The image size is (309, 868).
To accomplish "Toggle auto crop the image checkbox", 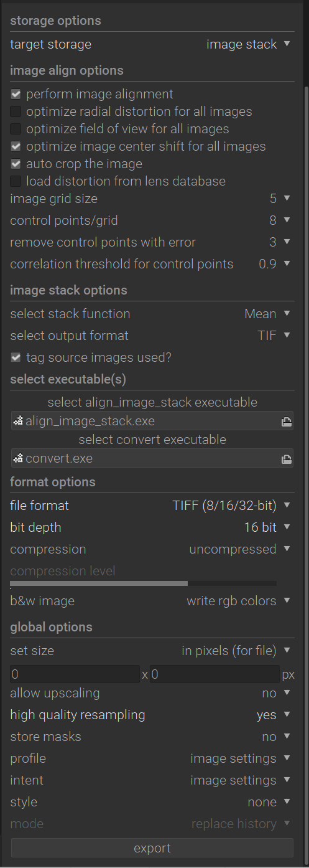I will (x=16, y=164).
